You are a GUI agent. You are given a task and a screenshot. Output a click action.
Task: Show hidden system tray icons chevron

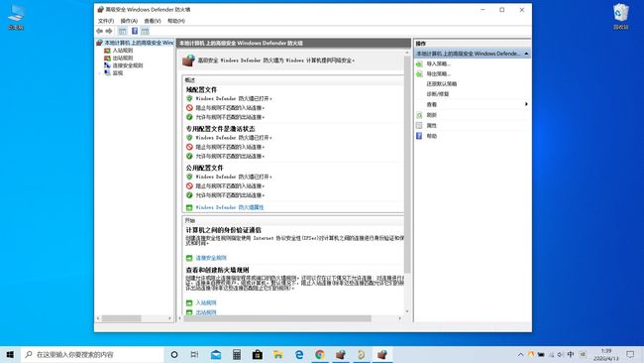pyautogui.click(x=520, y=354)
